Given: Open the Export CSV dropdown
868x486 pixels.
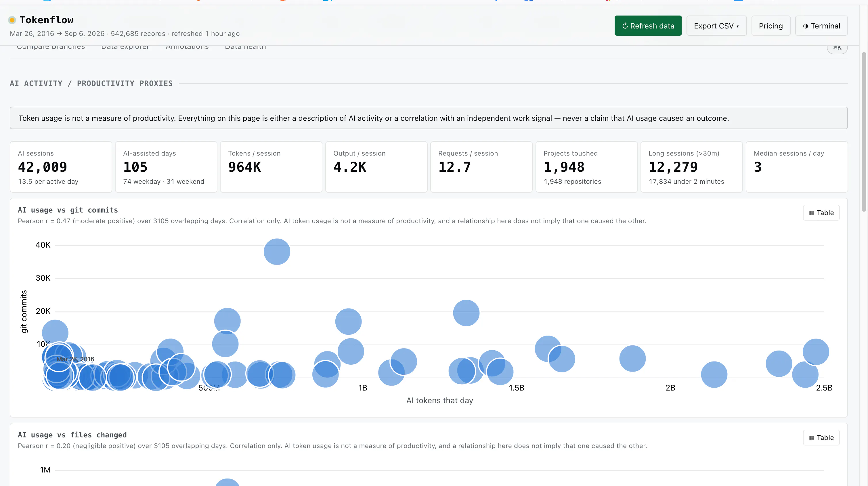Looking at the screenshot, I should pos(716,26).
